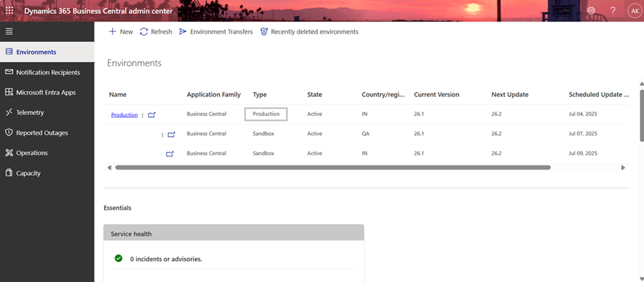Click the Notification Recipients envelope icon
This screenshot has height=282, width=644.
(9, 72)
